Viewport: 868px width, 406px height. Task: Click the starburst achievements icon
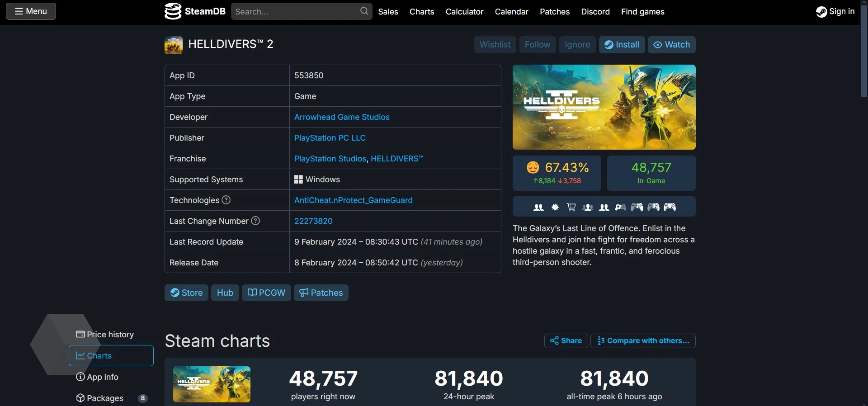pyautogui.click(x=555, y=208)
